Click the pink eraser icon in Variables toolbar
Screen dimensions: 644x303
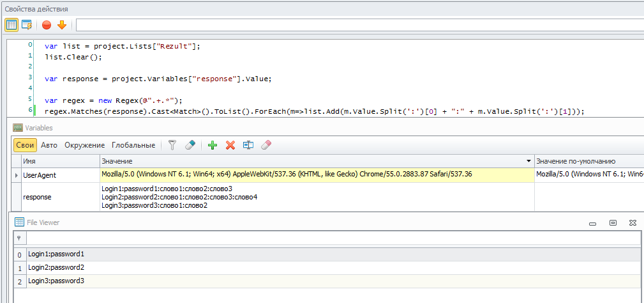click(266, 145)
